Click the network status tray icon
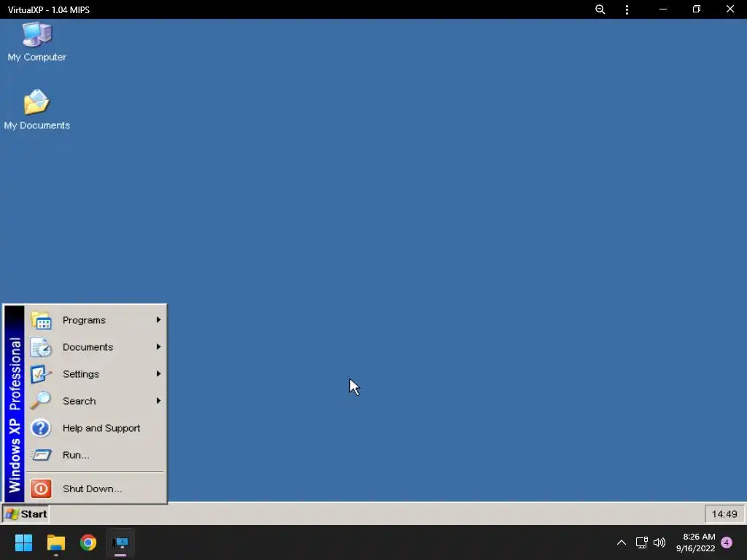Viewport: 747px width, 560px height. tap(642, 542)
